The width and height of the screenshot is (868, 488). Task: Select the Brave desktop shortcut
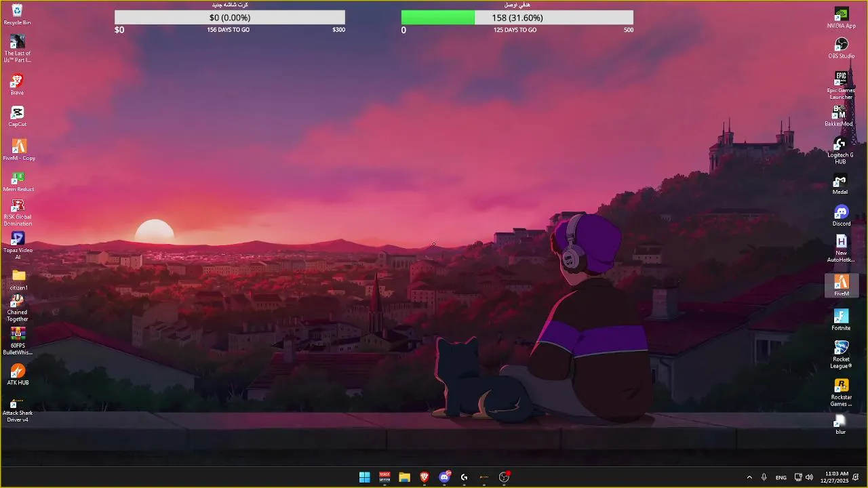(18, 85)
